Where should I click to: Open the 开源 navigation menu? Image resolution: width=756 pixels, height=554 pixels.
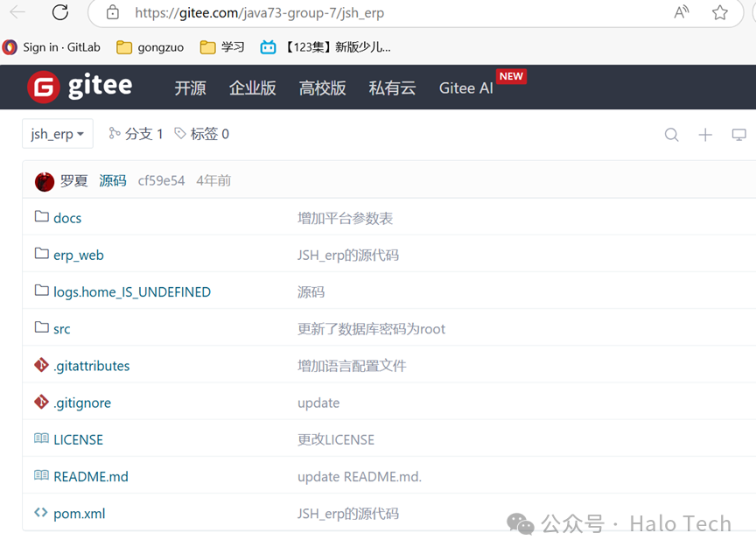point(190,88)
